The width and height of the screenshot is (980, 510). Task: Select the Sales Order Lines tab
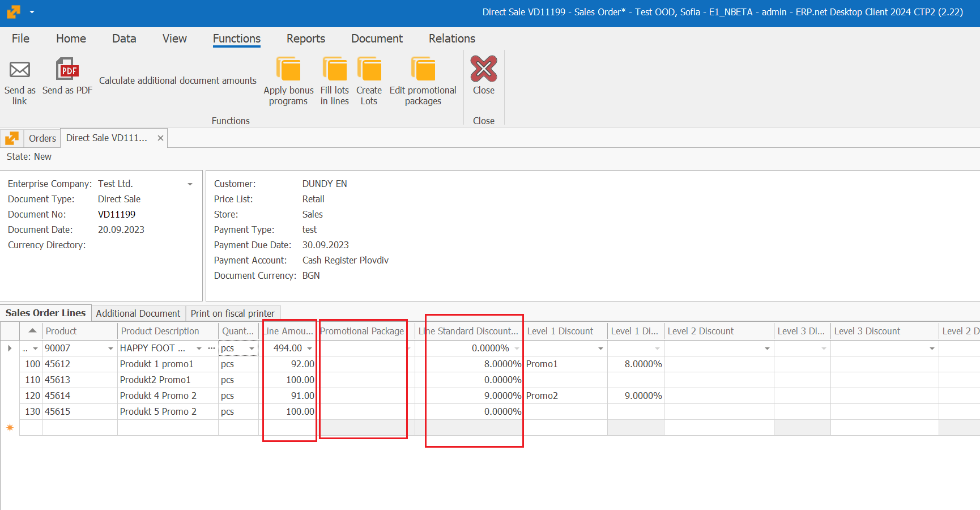(x=46, y=313)
